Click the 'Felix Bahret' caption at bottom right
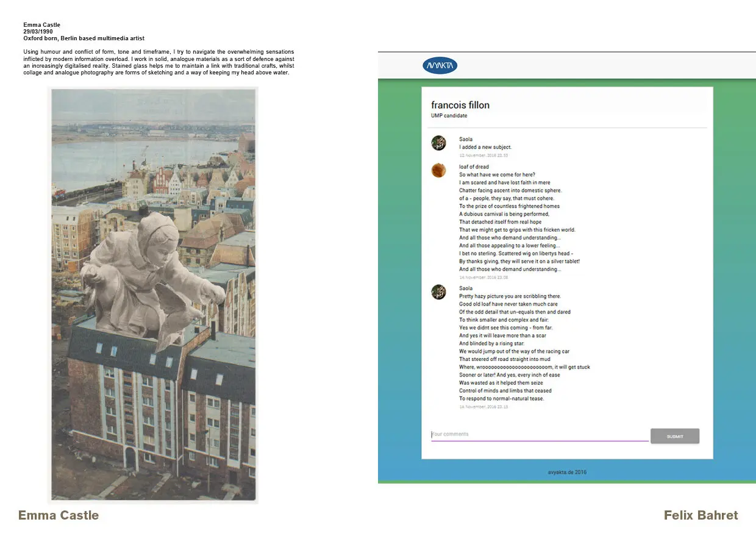The width and height of the screenshot is (756, 533). point(701,515)
